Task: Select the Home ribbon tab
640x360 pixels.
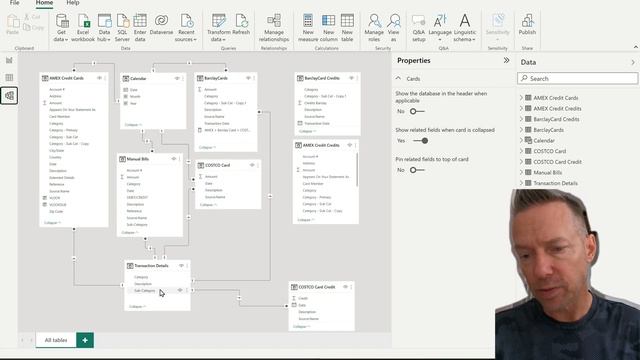Action: coord(44,3)
